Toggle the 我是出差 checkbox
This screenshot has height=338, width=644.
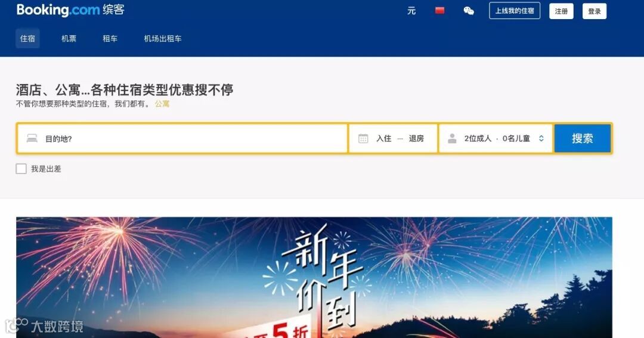21,169
